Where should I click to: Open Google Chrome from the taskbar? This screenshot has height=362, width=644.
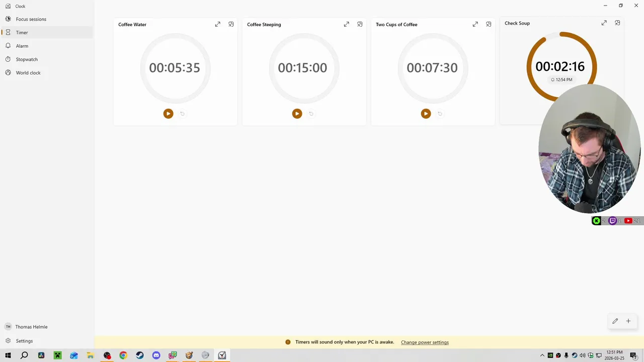[123, 355]
